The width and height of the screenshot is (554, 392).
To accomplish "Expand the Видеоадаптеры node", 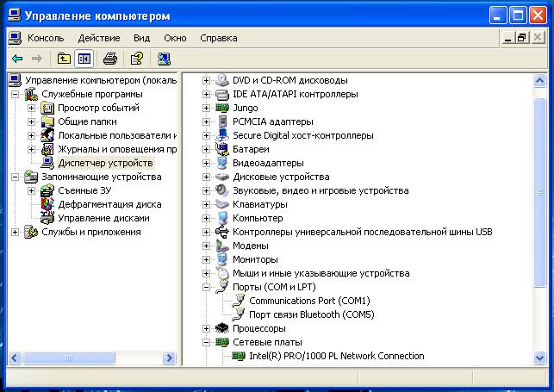I will coord(207,163).
